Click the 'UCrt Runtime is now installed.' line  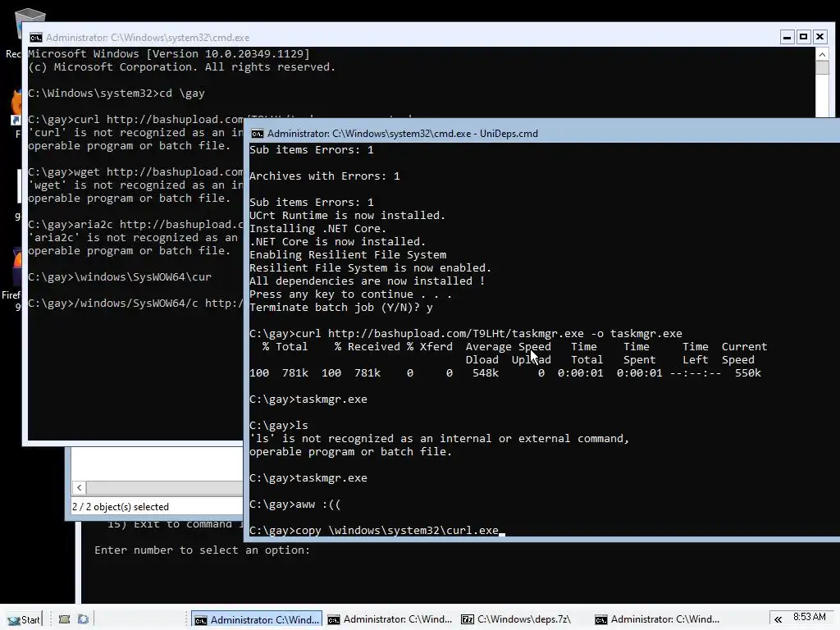[347, 216]
